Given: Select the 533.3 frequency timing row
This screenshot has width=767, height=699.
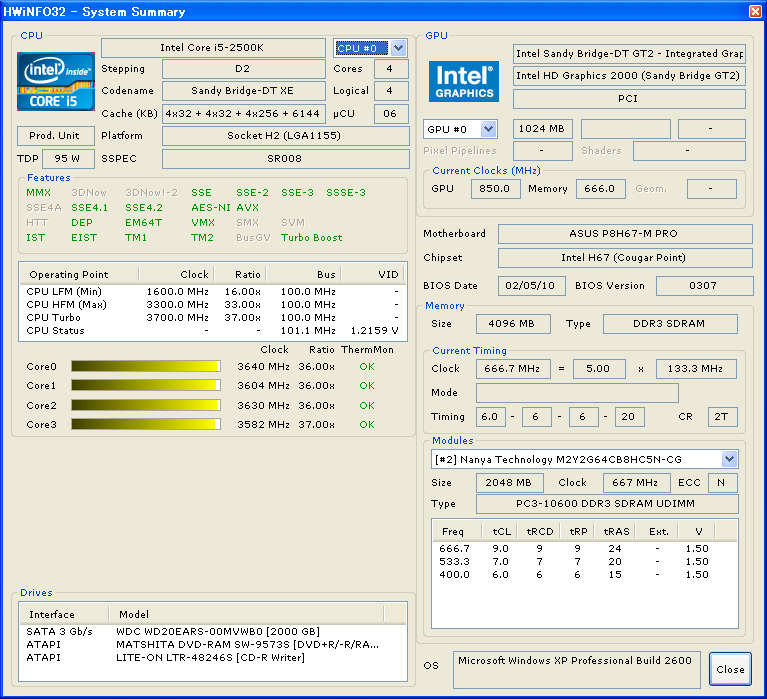Looking at the screenshot, I should point(585,562).
